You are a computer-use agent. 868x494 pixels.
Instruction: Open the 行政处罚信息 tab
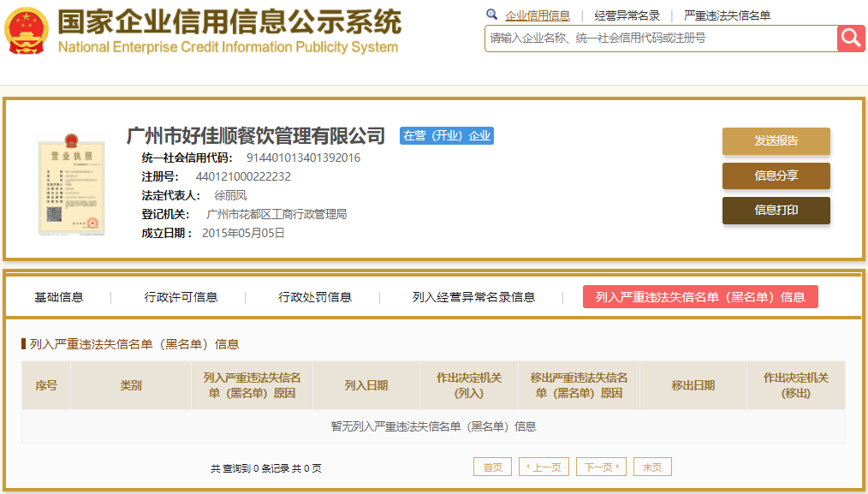click(x=314, y=297)
